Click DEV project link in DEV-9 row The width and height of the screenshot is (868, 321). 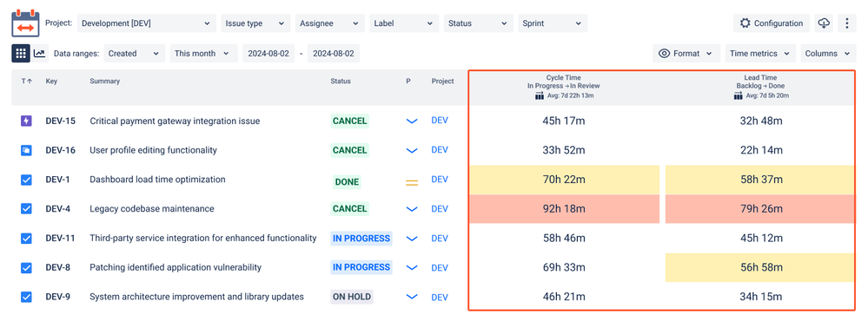440,298
